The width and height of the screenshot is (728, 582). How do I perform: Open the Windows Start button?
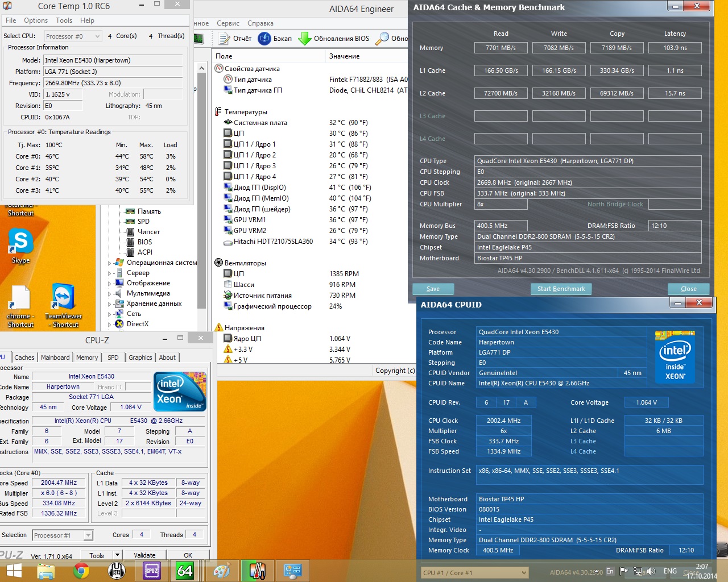click(x=14, y=571)
